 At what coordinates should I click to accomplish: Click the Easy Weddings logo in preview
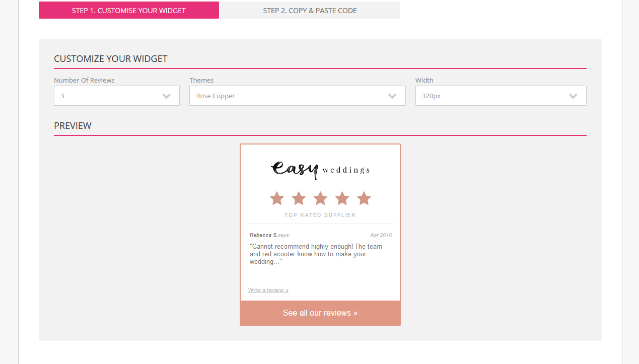coord(320,170)
